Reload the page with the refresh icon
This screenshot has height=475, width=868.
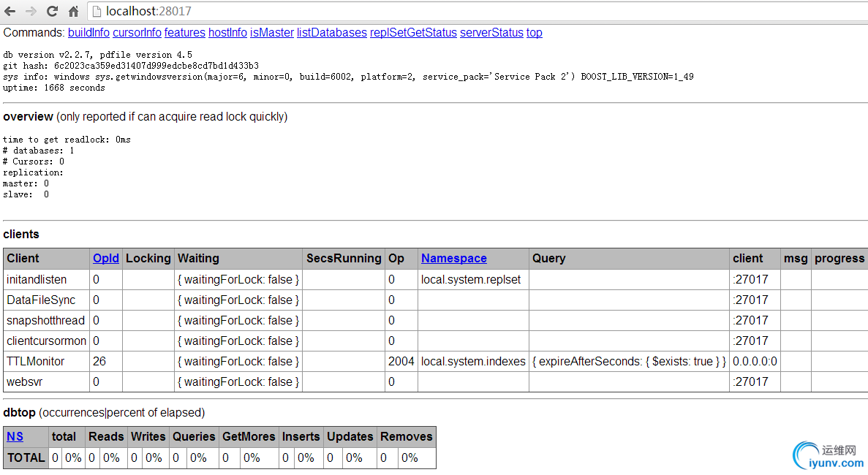pos(52,11)
